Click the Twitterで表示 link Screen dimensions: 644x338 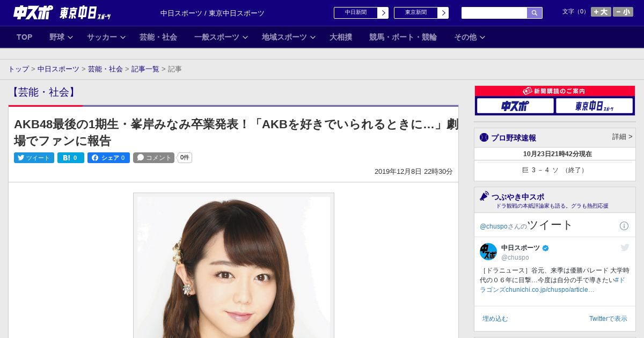[608, 319]
